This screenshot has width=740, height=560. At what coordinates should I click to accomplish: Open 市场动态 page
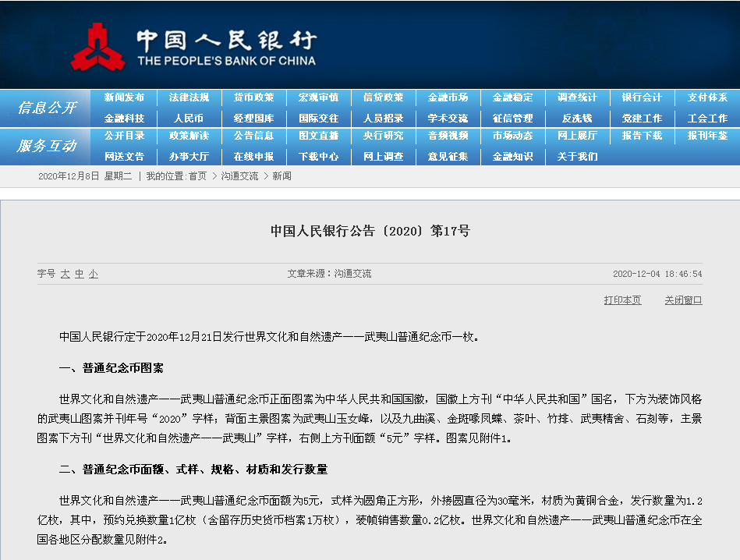(x=512, y=136)
